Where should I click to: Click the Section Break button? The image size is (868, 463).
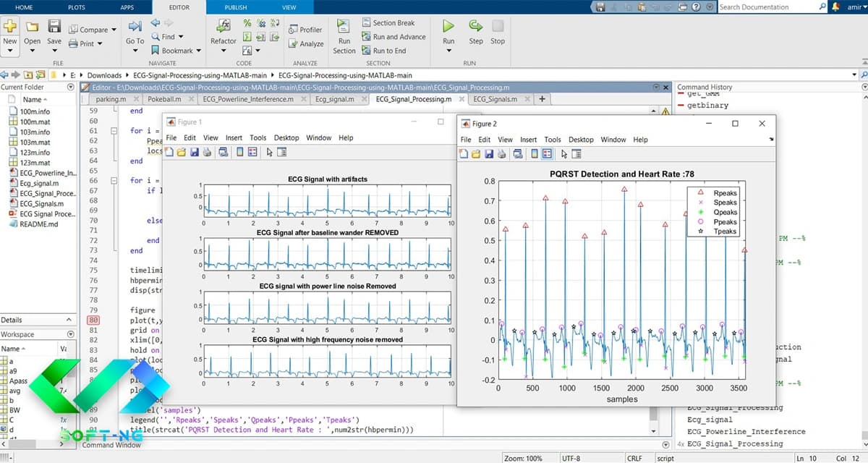(390, 23)
